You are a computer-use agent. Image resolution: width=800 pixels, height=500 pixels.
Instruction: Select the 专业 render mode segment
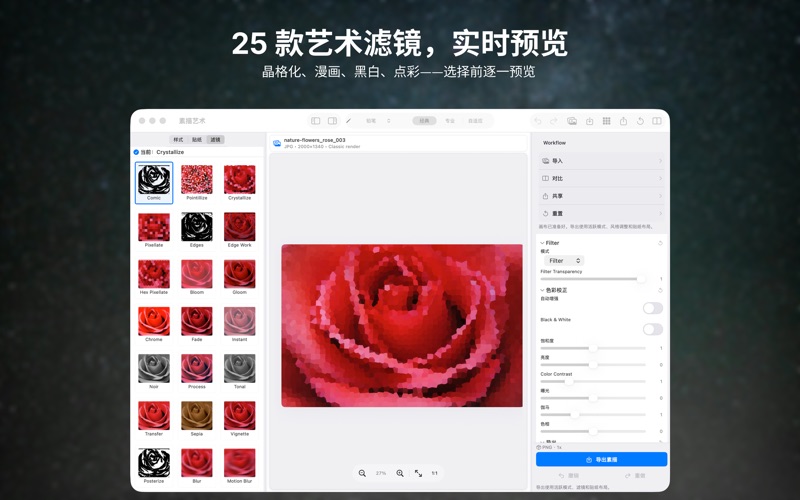pyautogui.click(x=449, y=121)
